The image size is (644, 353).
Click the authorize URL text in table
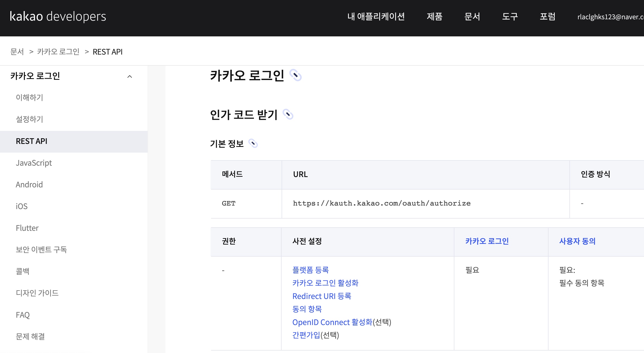click(382, 203)
